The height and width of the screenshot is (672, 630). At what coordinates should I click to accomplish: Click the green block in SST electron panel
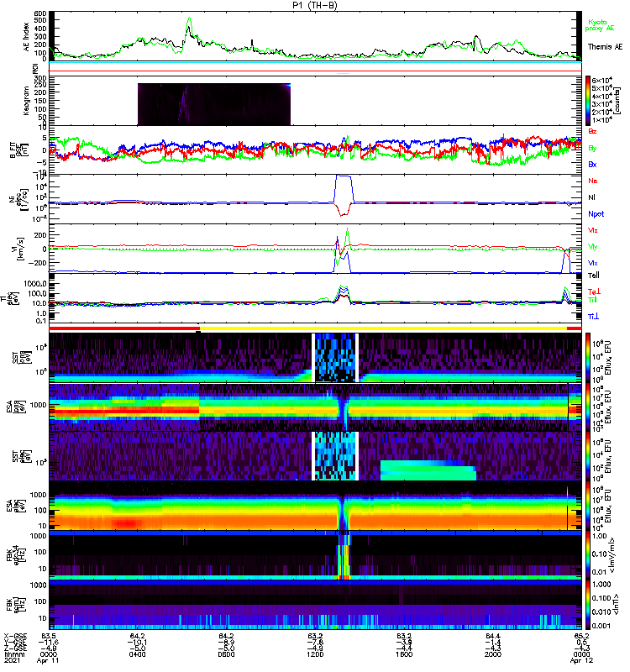pyautogui.click(x=428, y=470)
